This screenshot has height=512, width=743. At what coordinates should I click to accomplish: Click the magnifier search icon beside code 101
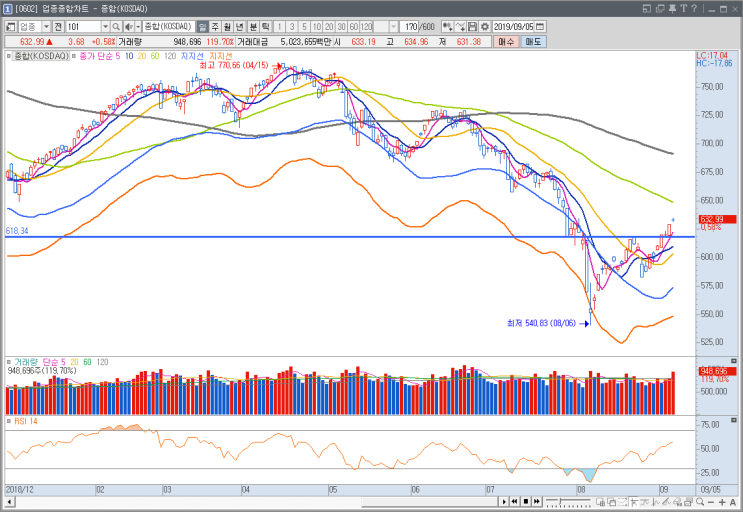pyautogui.click(x=116, y=27)
